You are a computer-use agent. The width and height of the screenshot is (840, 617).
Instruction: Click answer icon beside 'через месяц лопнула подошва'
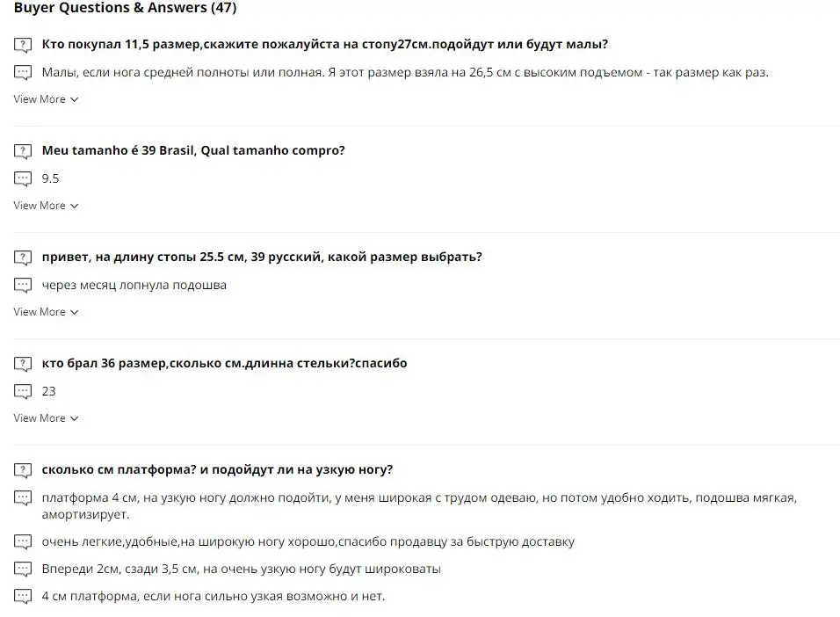(23, 286)
